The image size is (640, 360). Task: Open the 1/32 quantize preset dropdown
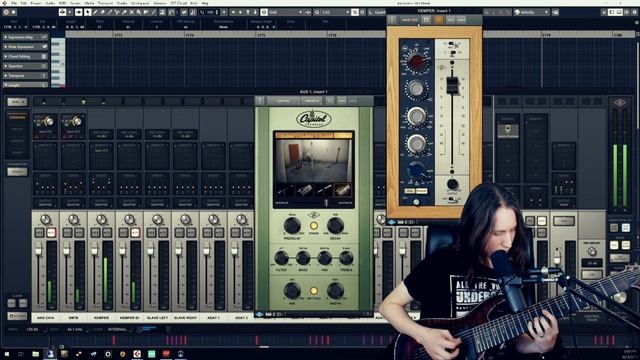coord(335,12)
